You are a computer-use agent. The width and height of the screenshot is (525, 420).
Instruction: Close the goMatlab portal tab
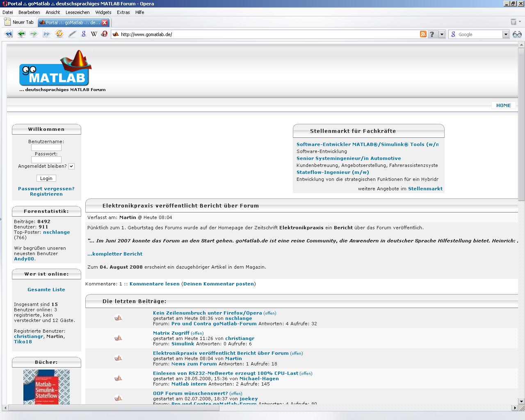(105, 23)
